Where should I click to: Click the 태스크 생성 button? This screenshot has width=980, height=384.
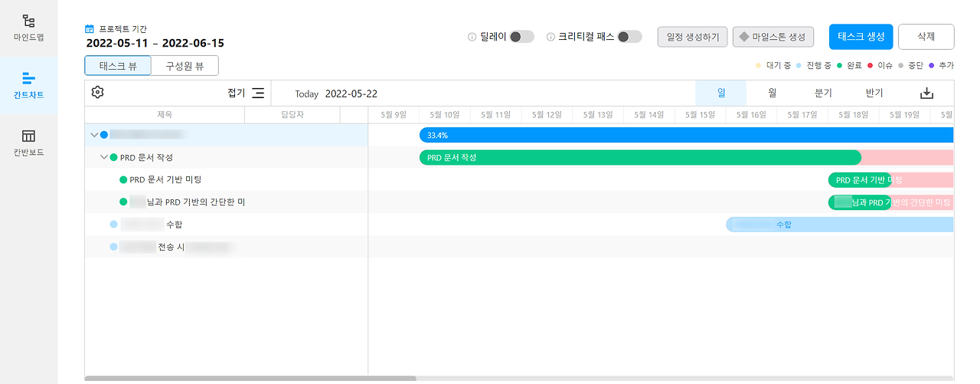(861, 37)
